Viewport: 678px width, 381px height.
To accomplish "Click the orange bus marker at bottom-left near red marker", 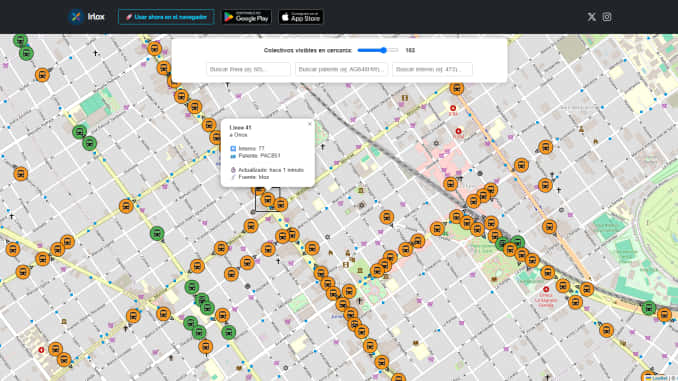I will [x=55, y=349].
